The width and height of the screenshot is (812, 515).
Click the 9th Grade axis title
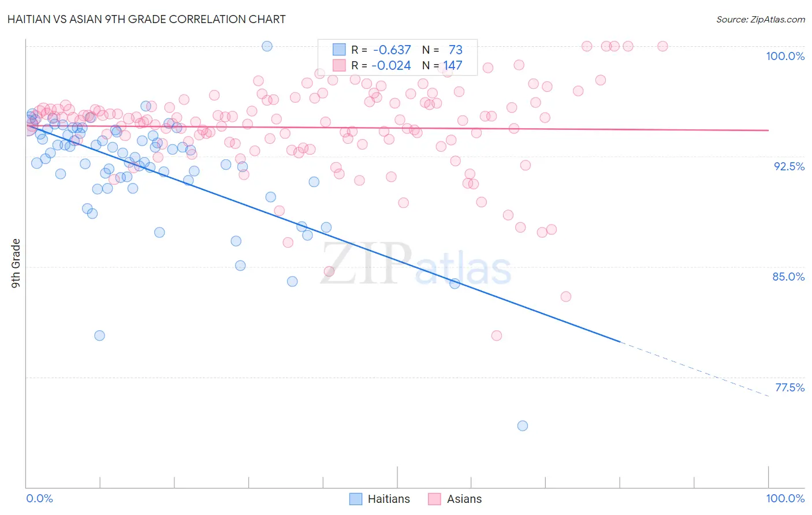[x=16, y=263]
